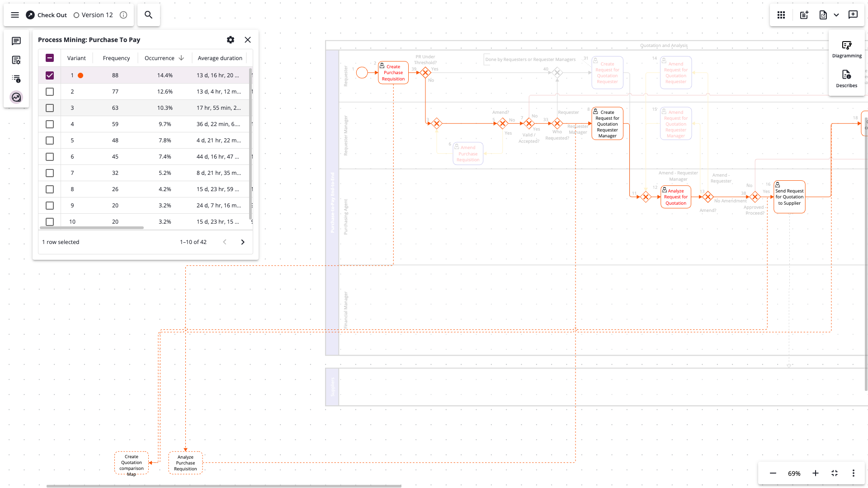
Task: Uncheck variant 1 checkbox
Action: 50,75
